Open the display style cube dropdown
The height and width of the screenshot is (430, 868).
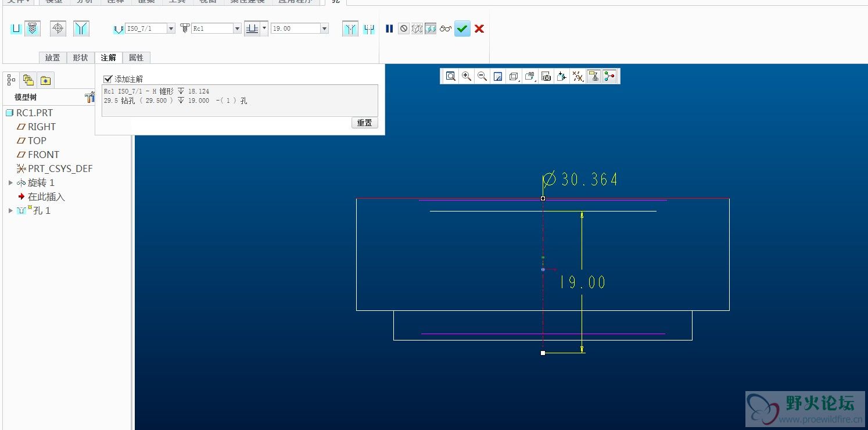tap(514, 76)
